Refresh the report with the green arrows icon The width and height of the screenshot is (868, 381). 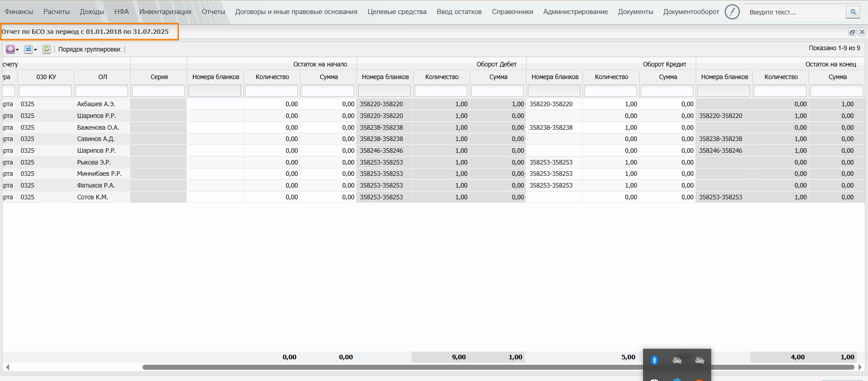click(47, 49)
